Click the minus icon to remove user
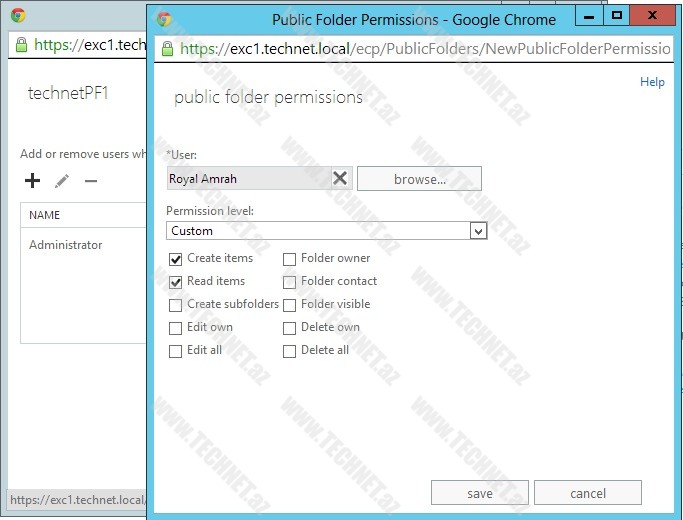 click(x=91, y=181)
